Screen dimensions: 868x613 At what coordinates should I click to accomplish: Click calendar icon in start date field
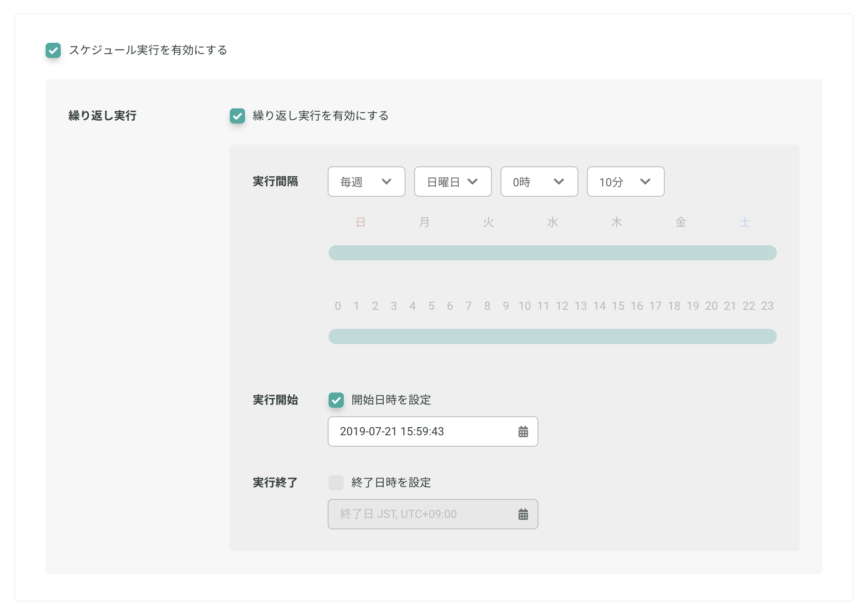[523, 431]
